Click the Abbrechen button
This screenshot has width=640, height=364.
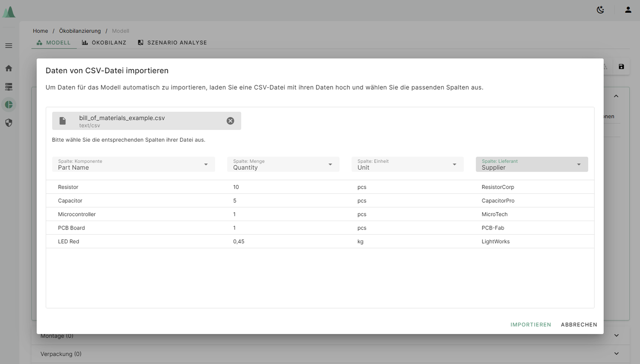pos(579,325)
